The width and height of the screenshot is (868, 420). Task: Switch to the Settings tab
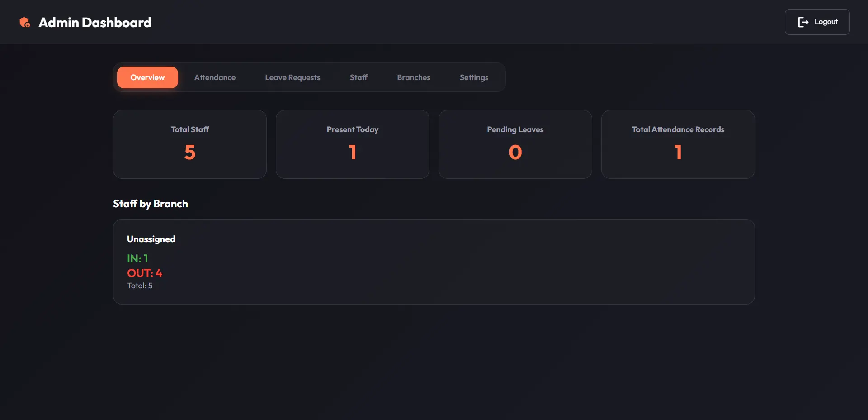[474, 77]
